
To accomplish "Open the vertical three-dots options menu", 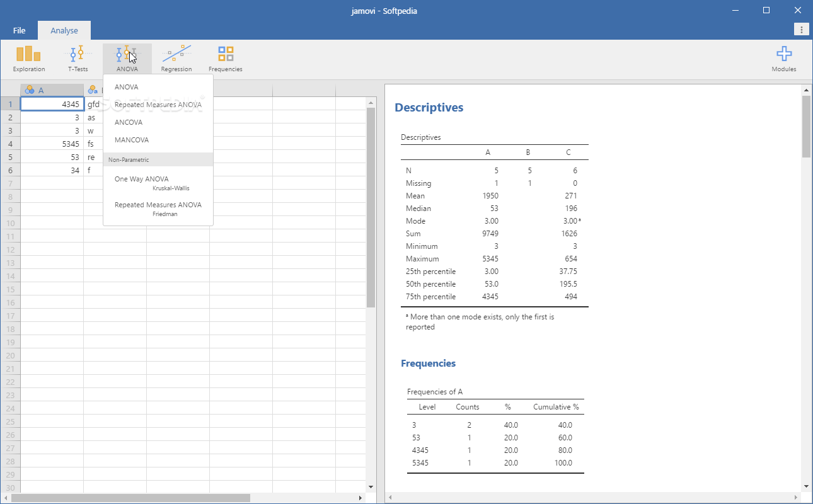I will click(801, 30).
